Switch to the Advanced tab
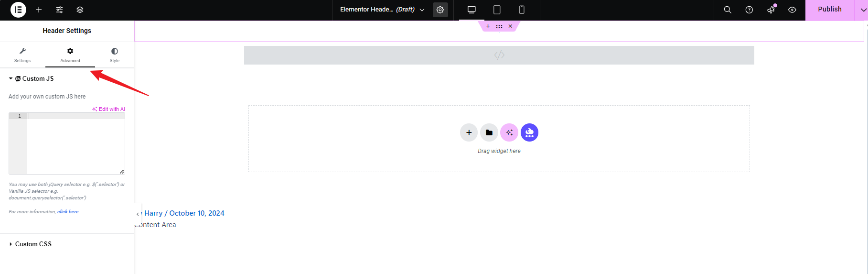The image size is (868, 274). 70,55
